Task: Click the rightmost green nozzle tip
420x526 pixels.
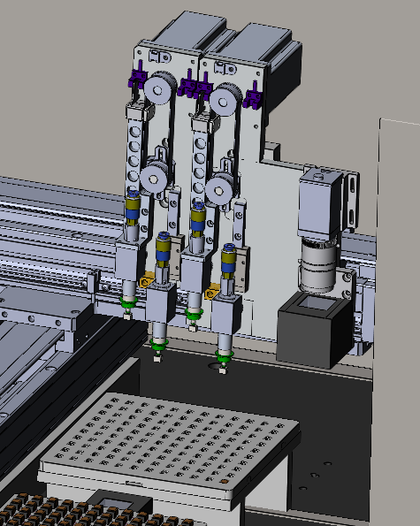Action: click(x=224, y=358)
